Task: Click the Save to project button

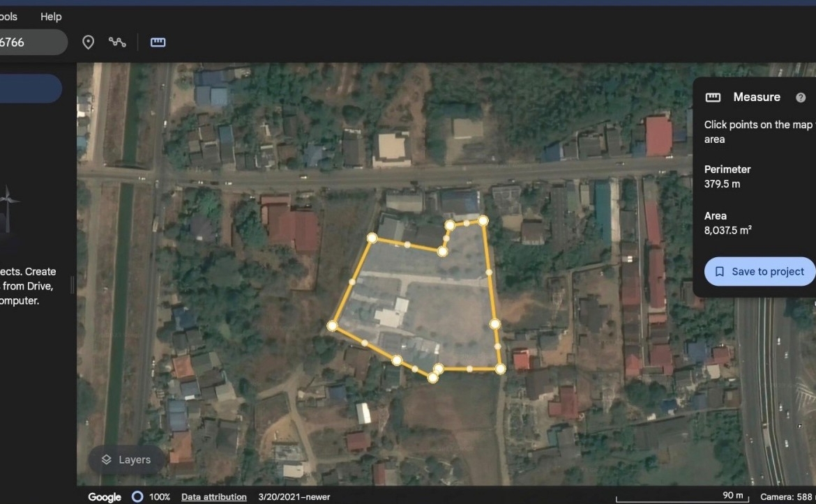Action: [x=760, y=271]
